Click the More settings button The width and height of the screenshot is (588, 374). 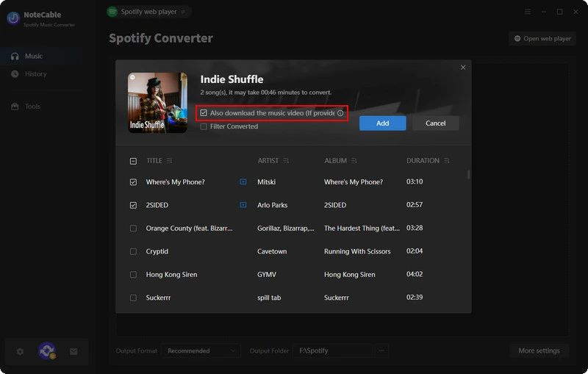tap(539, 350)
